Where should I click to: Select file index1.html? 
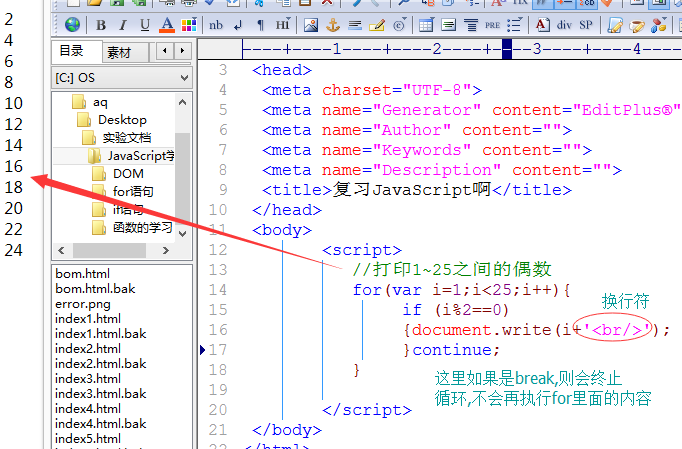[88, 318]
